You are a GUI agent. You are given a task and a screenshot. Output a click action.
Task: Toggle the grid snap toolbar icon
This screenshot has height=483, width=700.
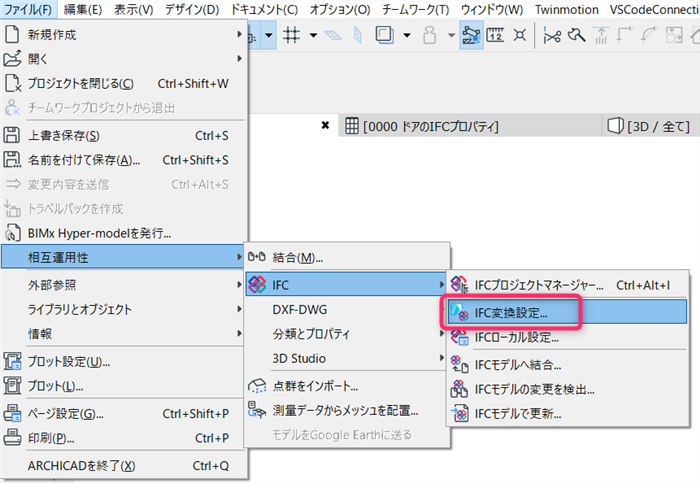pos(291,35)
